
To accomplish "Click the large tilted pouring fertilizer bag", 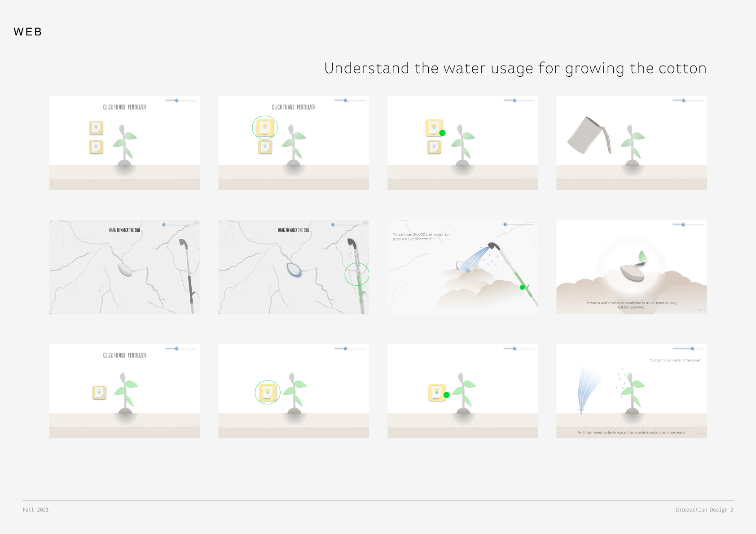I will pyautogui.click(x=589, y=136).
